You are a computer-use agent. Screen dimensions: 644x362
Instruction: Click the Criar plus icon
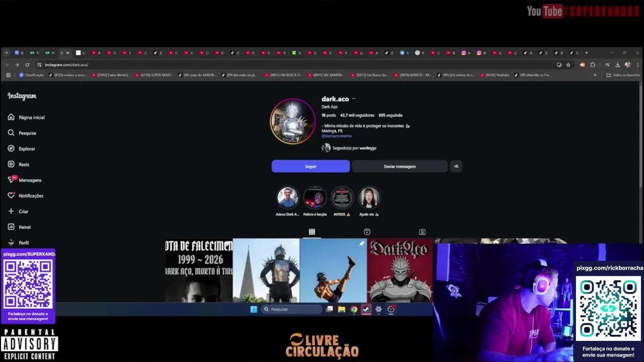11,211
